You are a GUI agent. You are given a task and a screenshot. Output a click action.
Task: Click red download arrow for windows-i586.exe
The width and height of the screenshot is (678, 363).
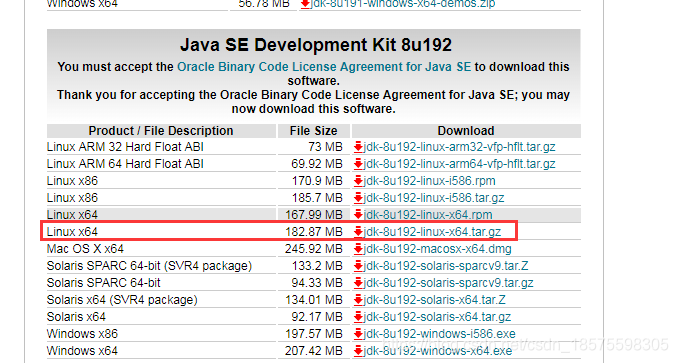coord(358,334)
